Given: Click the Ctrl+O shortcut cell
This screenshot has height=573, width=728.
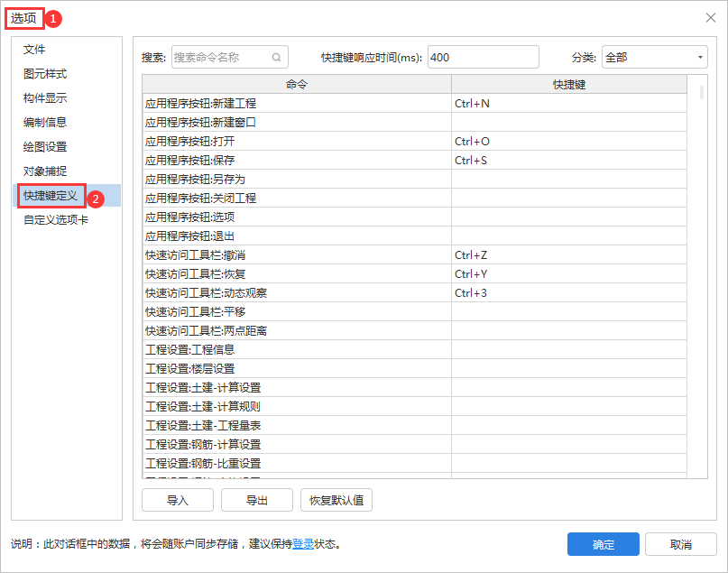Looking at the screenshot, I should click(569, 141).
